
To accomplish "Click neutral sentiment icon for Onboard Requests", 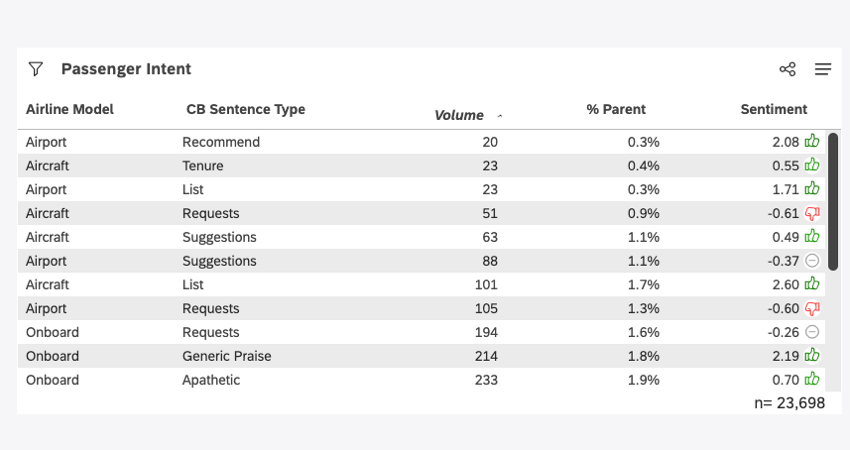I will click(812, 332).
